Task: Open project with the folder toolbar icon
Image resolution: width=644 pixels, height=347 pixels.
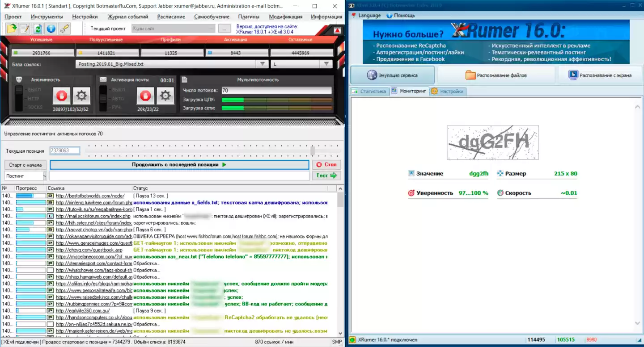Action: click(x=12, y=29)
